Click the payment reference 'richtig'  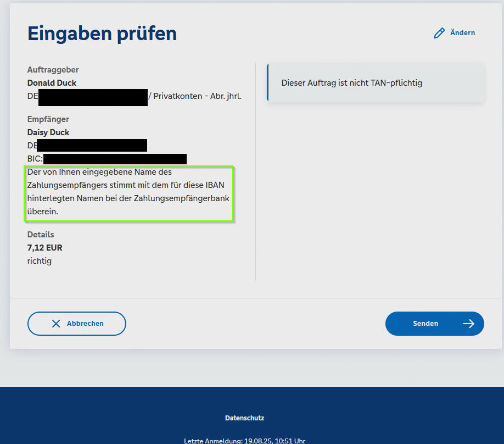(40, 261)
